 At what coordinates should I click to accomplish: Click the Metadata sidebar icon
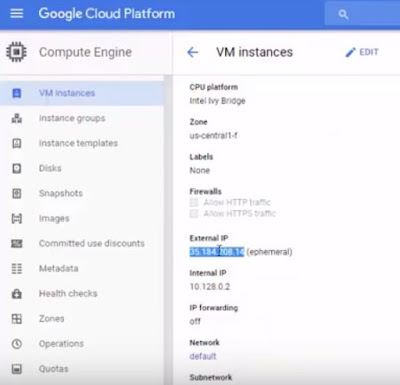17,269
